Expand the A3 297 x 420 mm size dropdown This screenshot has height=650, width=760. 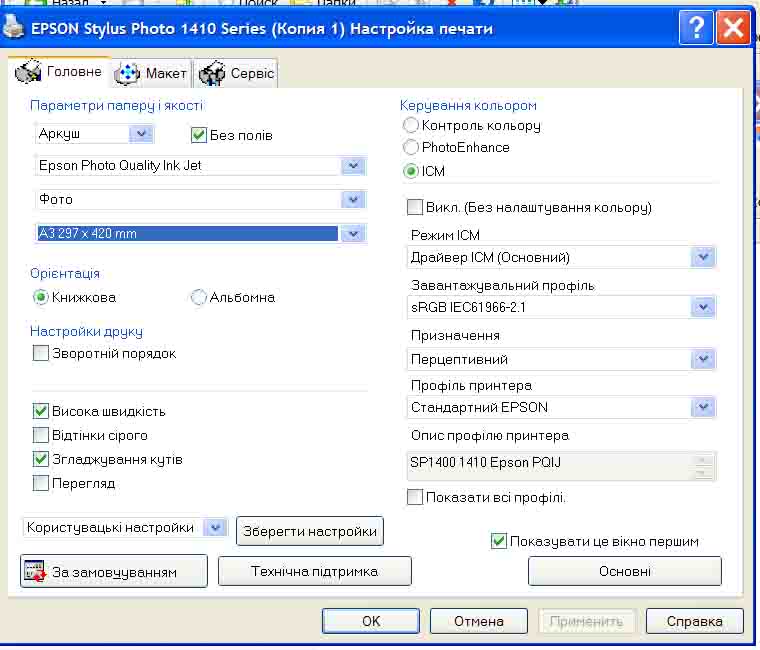[353, 234]
